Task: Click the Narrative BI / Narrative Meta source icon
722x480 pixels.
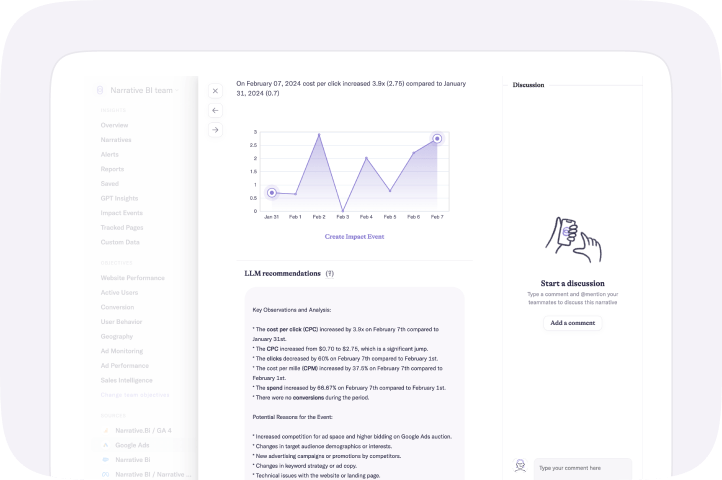Action: [x=106, y=474]
